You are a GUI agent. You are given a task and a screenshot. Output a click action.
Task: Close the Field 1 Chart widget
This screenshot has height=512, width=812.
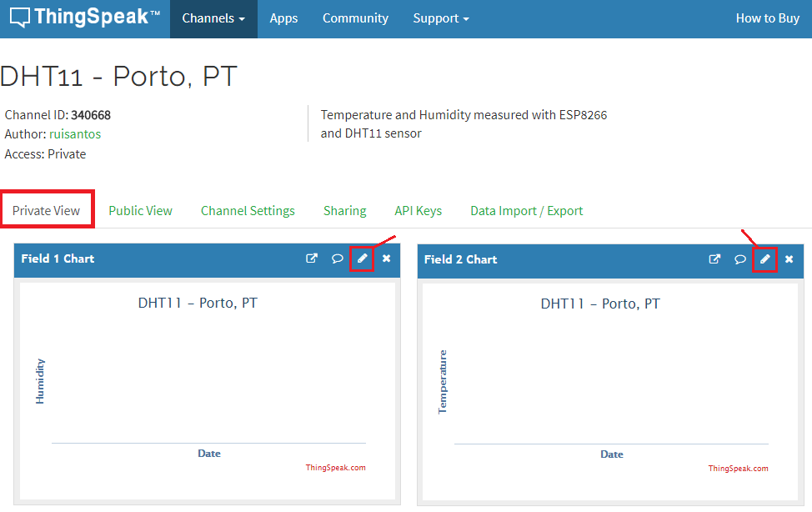[386, 259]
